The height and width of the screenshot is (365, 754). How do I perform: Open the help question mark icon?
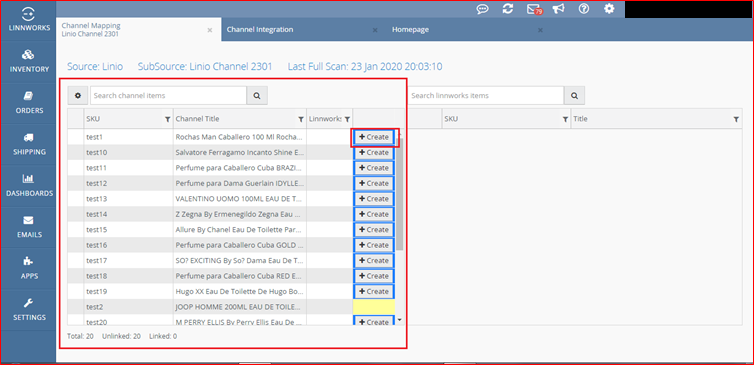pos(584,9)
